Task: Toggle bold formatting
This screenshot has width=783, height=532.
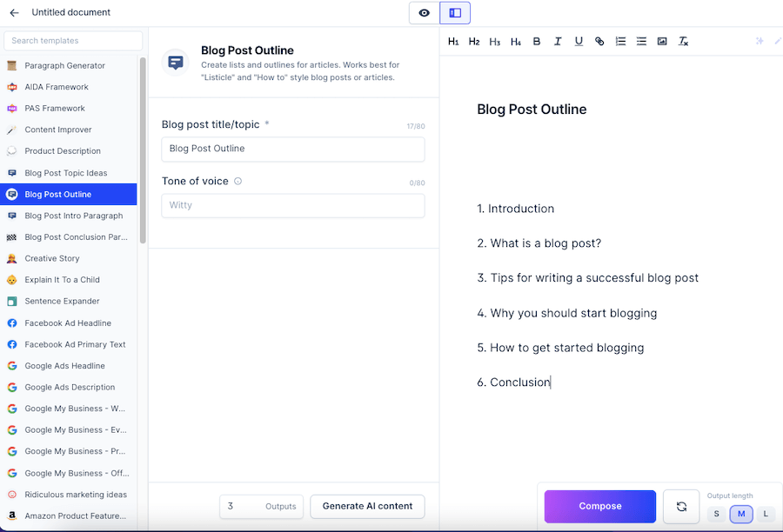Action: pyautogui.click(x=537, y=42)
